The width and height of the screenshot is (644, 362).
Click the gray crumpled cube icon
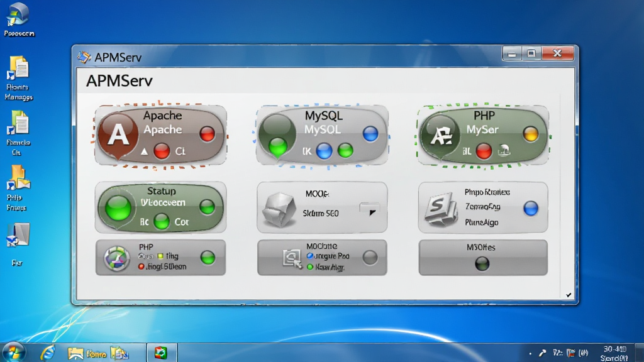point(279,209)
